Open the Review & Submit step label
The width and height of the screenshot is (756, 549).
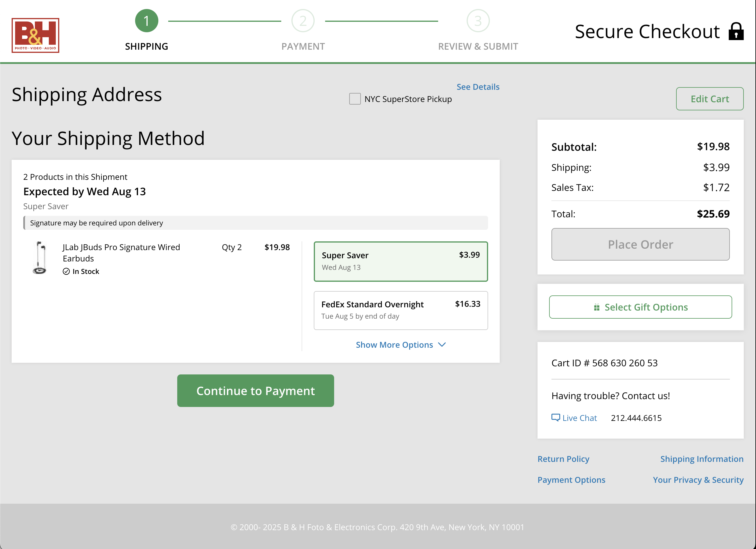[478, 46]
